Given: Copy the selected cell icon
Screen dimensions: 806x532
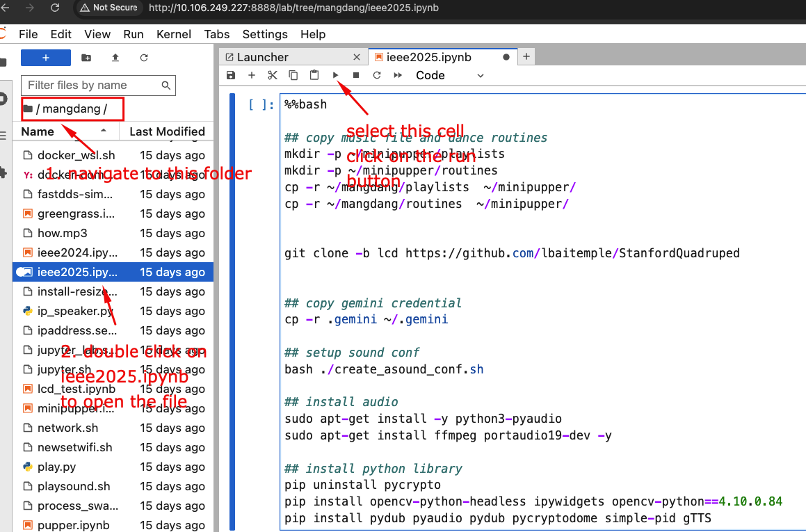Looking at the screenshot, I should coord(293,75).
